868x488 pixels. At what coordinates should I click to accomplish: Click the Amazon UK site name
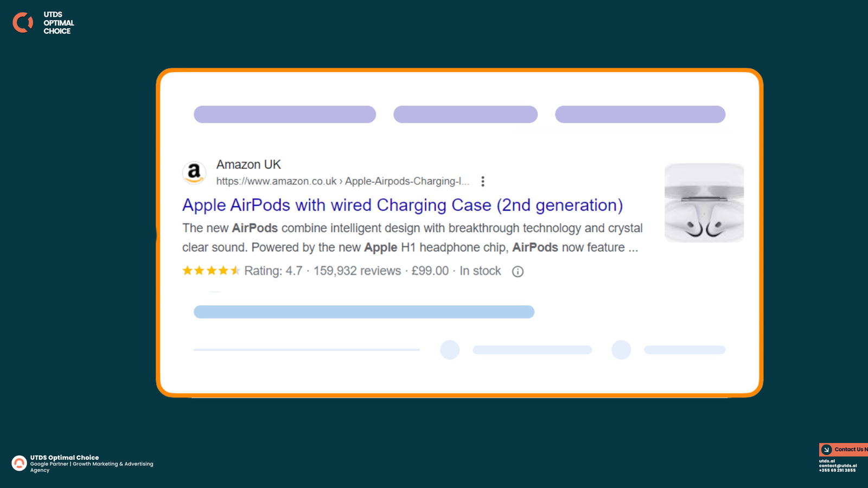pos(248,164)
